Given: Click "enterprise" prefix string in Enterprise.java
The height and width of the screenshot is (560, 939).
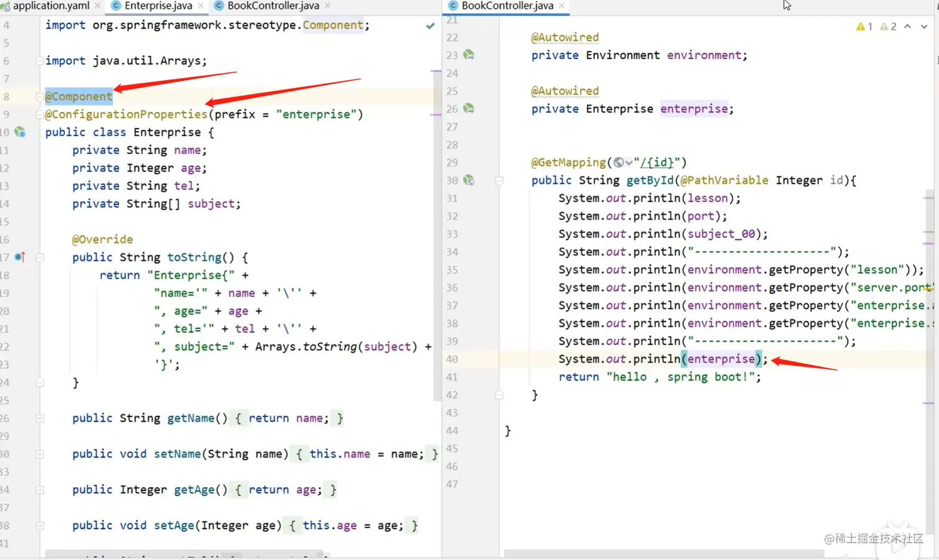Looking at the screenshot, I should pyautogui.click(x=317, y=114).
